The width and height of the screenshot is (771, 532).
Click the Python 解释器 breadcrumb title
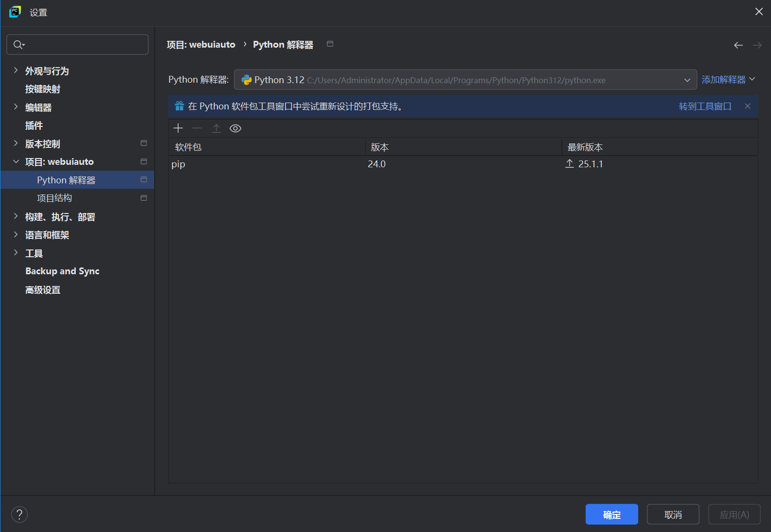(x=283, y=45)
